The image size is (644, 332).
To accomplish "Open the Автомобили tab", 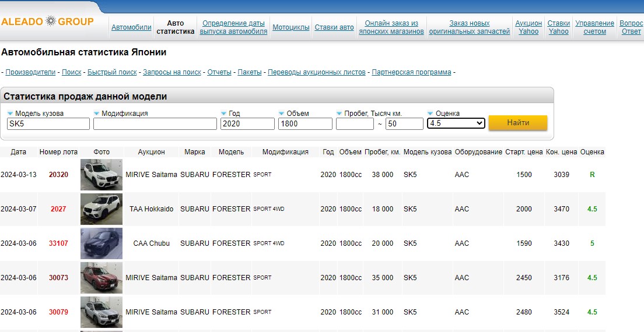I will tap(131, 27).
